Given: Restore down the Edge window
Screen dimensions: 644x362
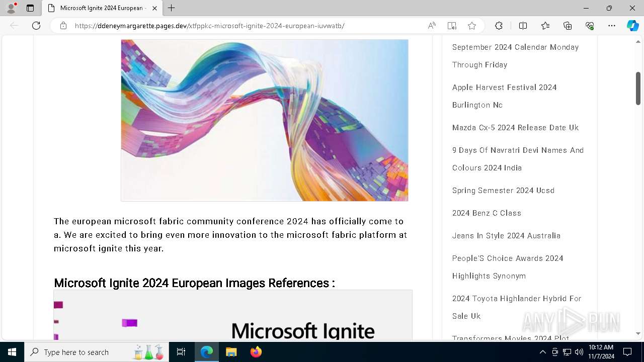Looking at the screenshot, I should [x=609, y=8].
